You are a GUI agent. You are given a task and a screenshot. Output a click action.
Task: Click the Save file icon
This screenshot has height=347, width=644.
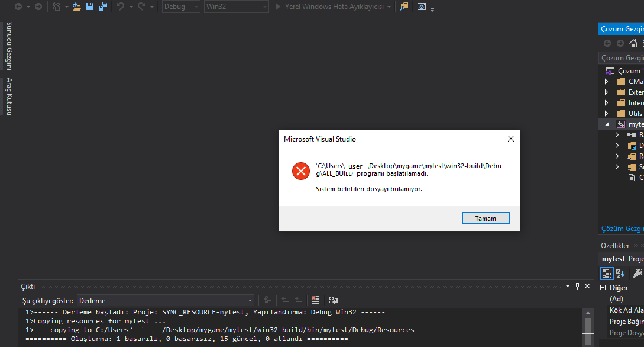[x=90, y=7]
